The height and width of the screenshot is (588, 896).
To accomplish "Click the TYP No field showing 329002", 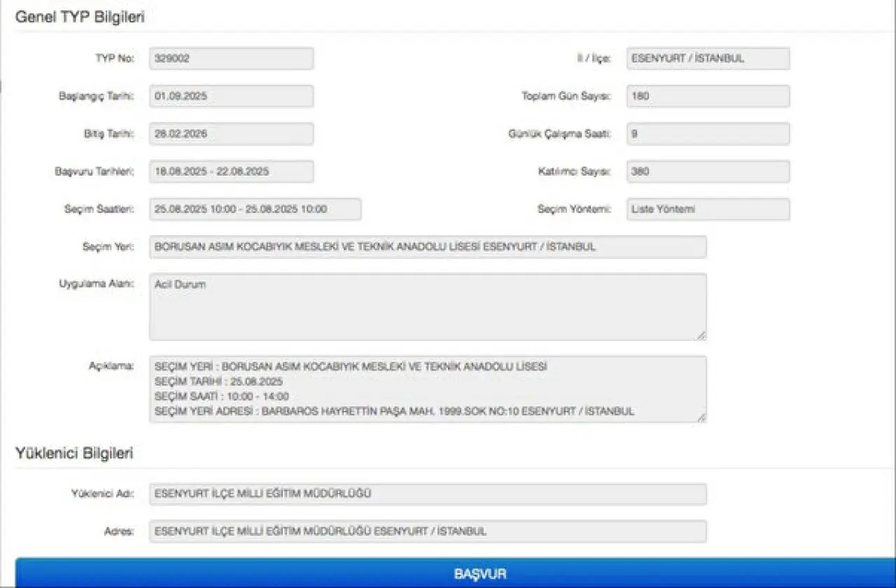I will pos(231,59).
